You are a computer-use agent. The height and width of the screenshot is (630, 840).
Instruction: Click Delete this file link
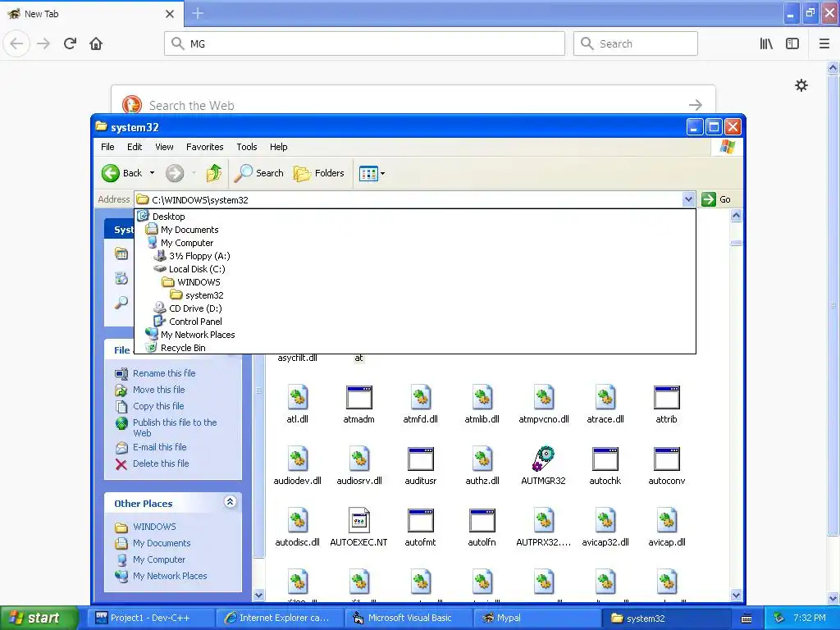click(161, 463)
